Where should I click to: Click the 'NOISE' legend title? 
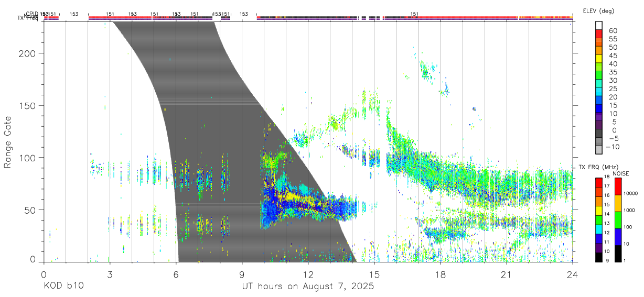click(x=620, y=173)
